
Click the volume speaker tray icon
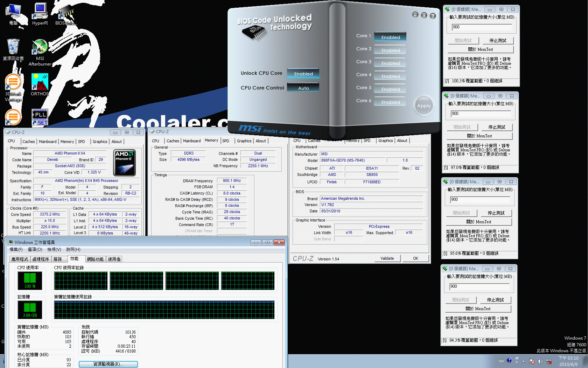pyautogui.click(x=540, y=361)
